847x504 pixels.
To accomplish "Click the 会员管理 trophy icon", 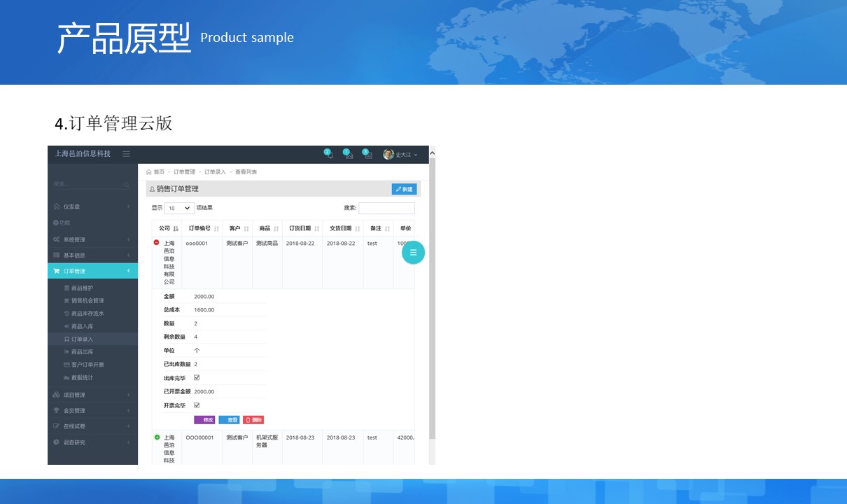I will (x=57, y=410).
